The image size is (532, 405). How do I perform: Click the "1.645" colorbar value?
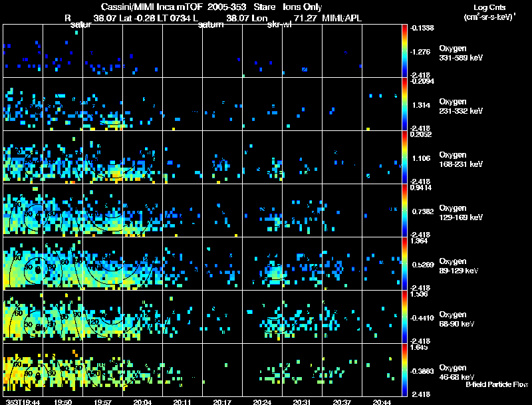coord(419,347)
